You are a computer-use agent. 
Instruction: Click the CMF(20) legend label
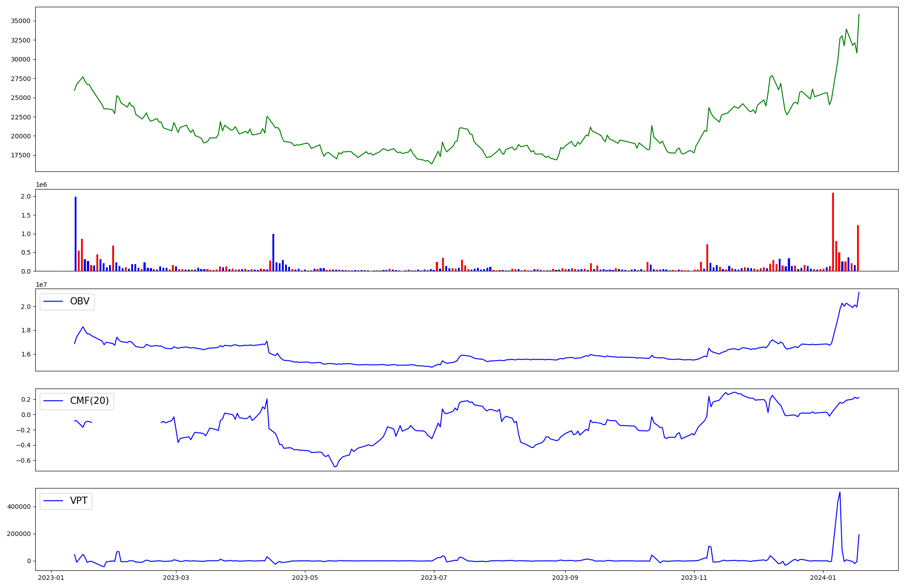[x=89, y=401]
